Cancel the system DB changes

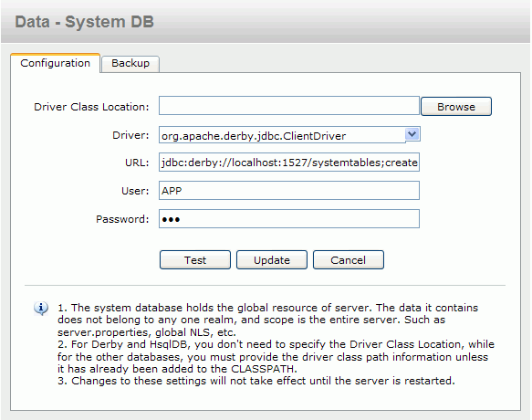tap(348, 260)
